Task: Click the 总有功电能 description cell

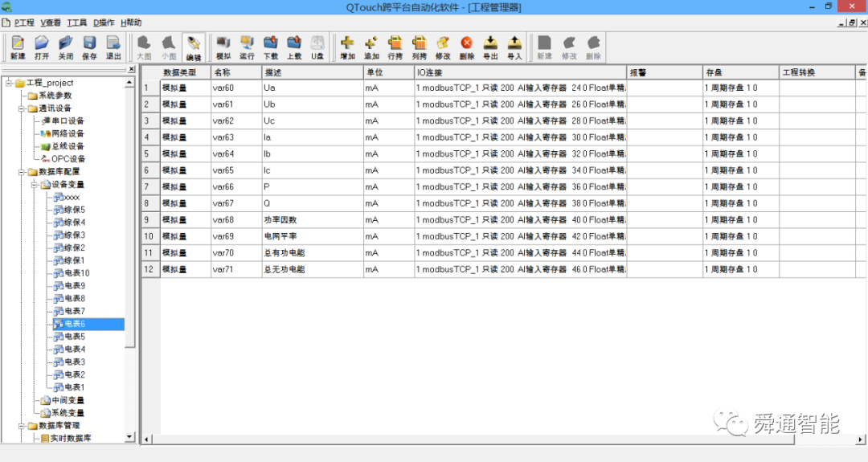Action: (x=313, y=253)
